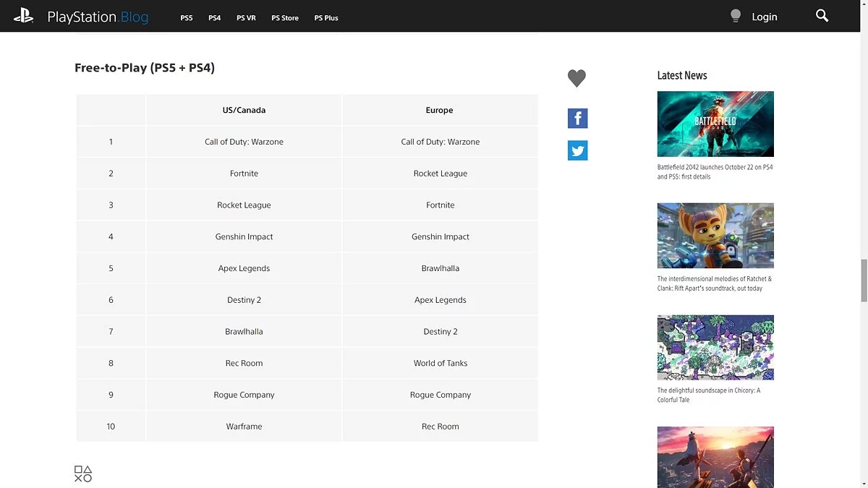Select US/Canada cell 'Rec Room'
This screenshot has width=868, height=488.
pyautogui.click(x=244, y=363)
